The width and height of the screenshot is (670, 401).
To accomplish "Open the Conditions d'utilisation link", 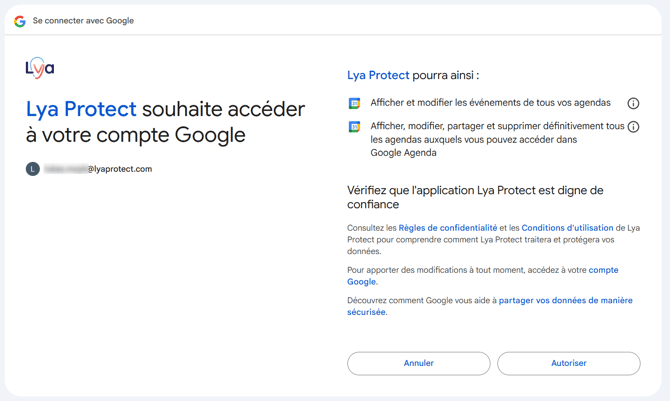I will coord(567,228).
